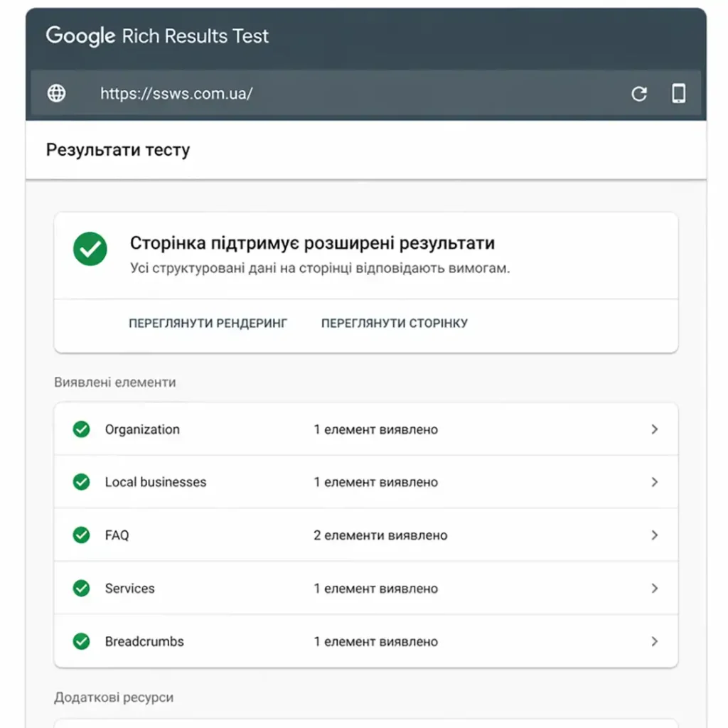Select the Services label
This screenshot has width=728, height=728.
[x=129, y=588]
